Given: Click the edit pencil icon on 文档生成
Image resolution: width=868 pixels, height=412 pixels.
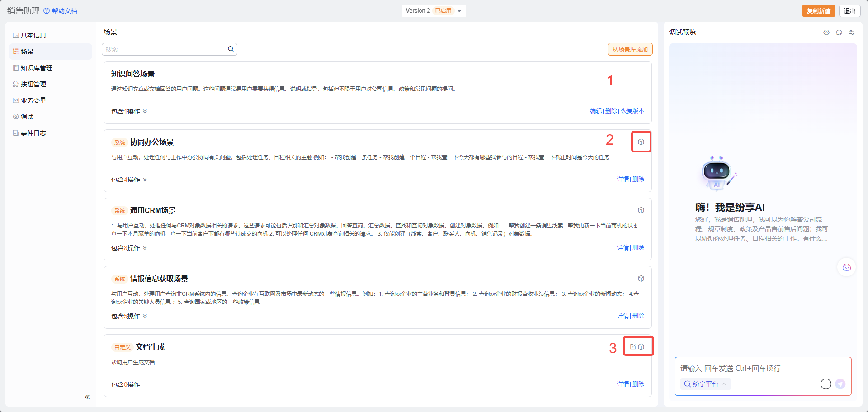Looking at the screenshot, I should [633, 347].
